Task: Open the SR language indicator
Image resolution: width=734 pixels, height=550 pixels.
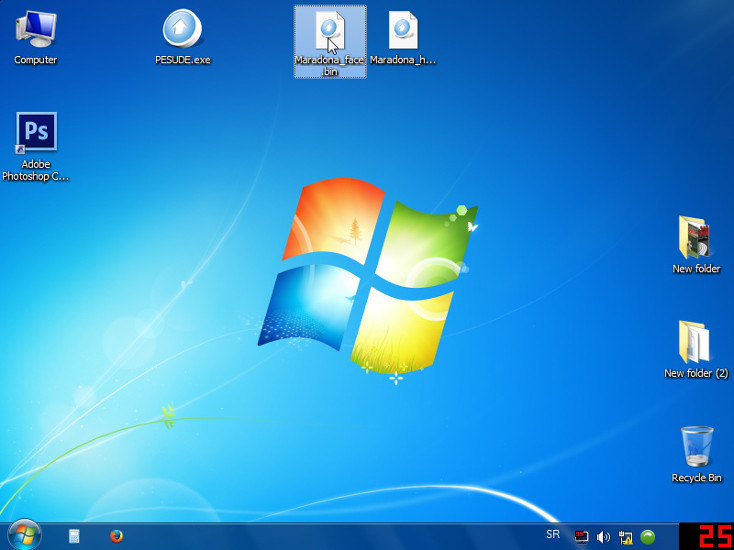Action: tap(553, 535)
